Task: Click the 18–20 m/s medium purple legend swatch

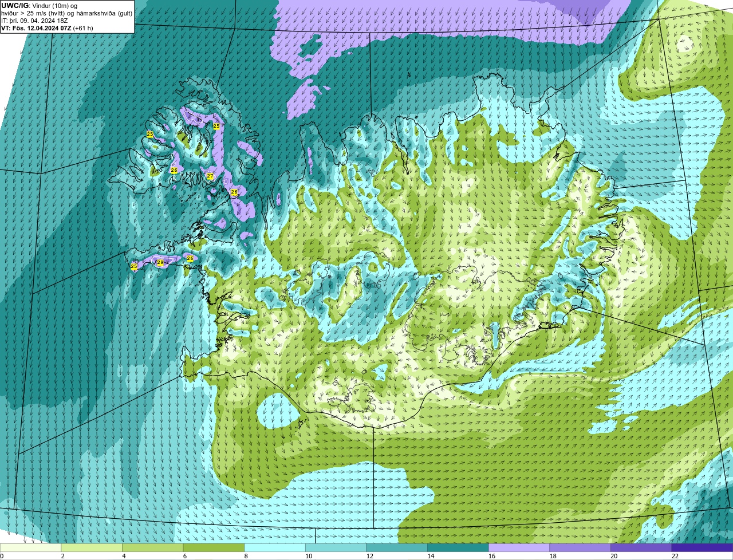Action: [580, 547]
